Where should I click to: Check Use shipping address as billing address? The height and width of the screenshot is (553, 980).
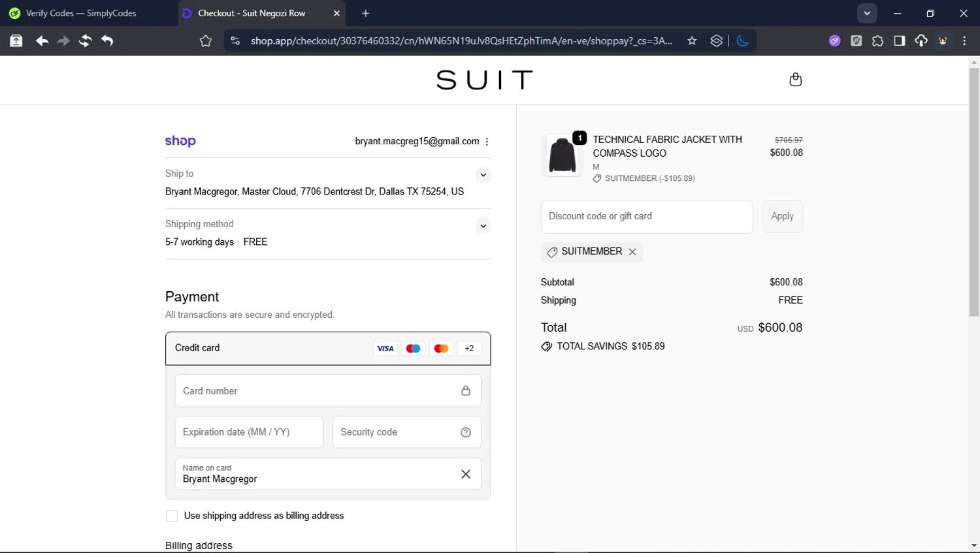[x=172, y=516]
